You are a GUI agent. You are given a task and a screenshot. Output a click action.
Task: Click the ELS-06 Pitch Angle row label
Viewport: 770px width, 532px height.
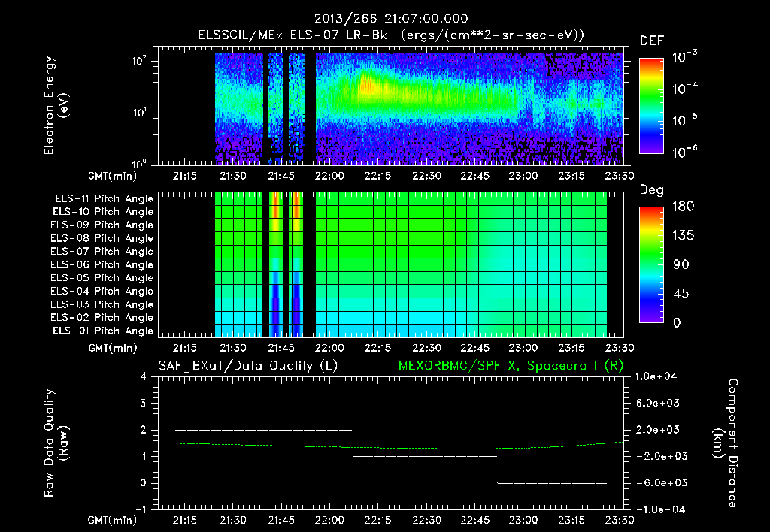(102, 265)
